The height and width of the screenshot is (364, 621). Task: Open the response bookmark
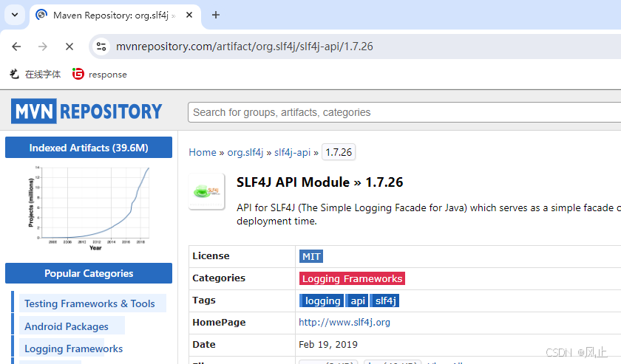pyautogui.click(x=100, y=74)
